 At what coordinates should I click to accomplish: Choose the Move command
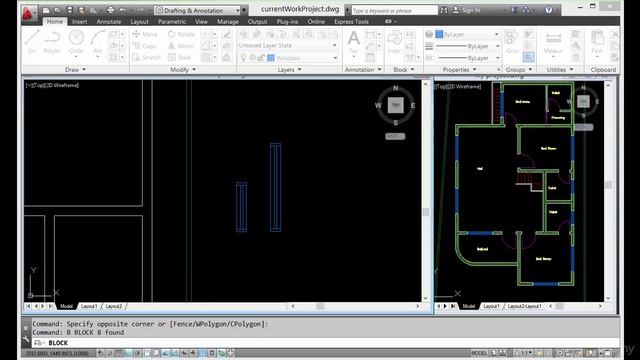145,34
